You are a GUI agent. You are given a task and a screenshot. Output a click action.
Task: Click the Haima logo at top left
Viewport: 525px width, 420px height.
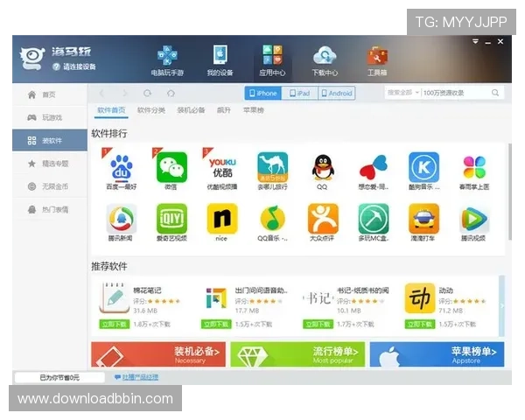tap(31, 58)
